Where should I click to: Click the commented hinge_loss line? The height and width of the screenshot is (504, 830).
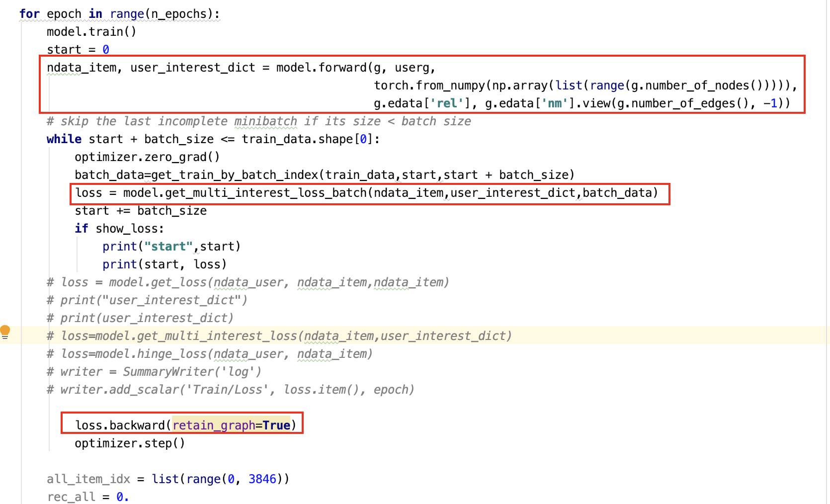(x=209, y=354)
